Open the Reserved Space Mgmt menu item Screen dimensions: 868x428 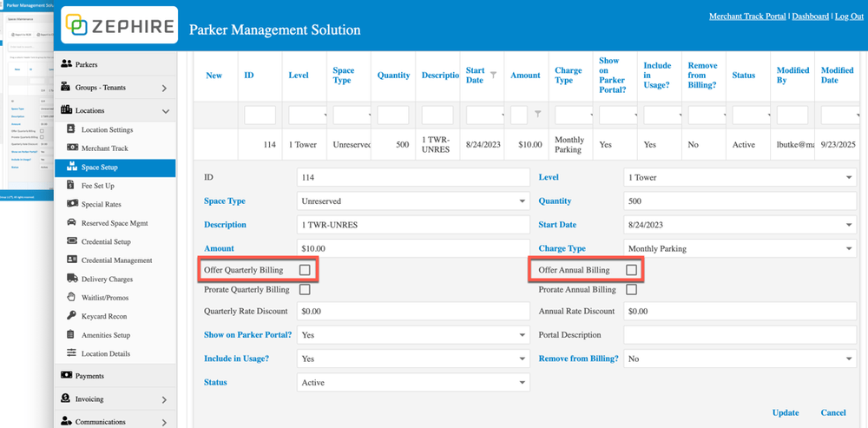coord(115,223)
